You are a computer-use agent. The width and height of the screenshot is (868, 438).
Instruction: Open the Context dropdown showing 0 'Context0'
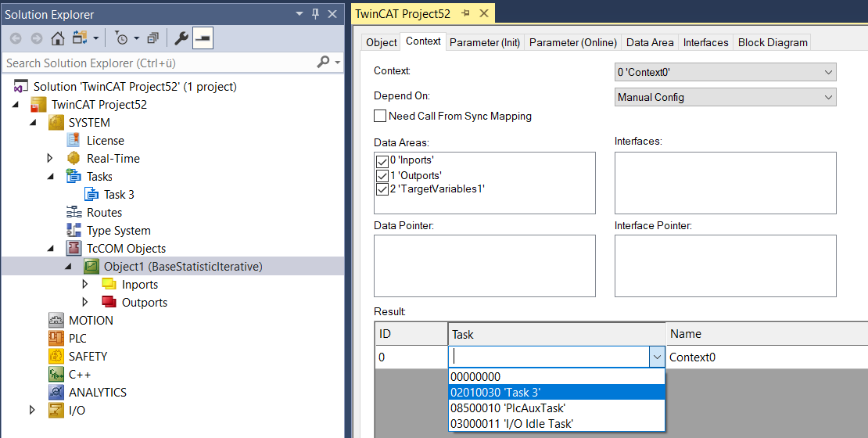coord(725,72)
